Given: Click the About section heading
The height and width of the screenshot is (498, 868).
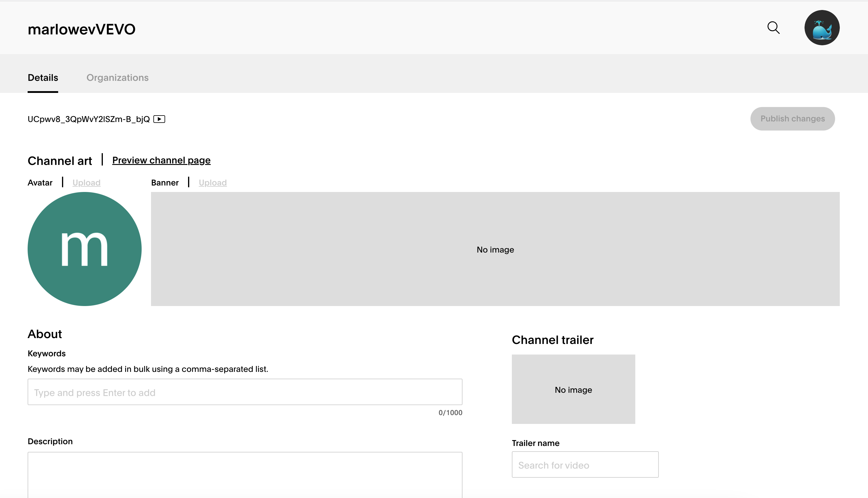Looking at the screenshot, I should point(44,334).
